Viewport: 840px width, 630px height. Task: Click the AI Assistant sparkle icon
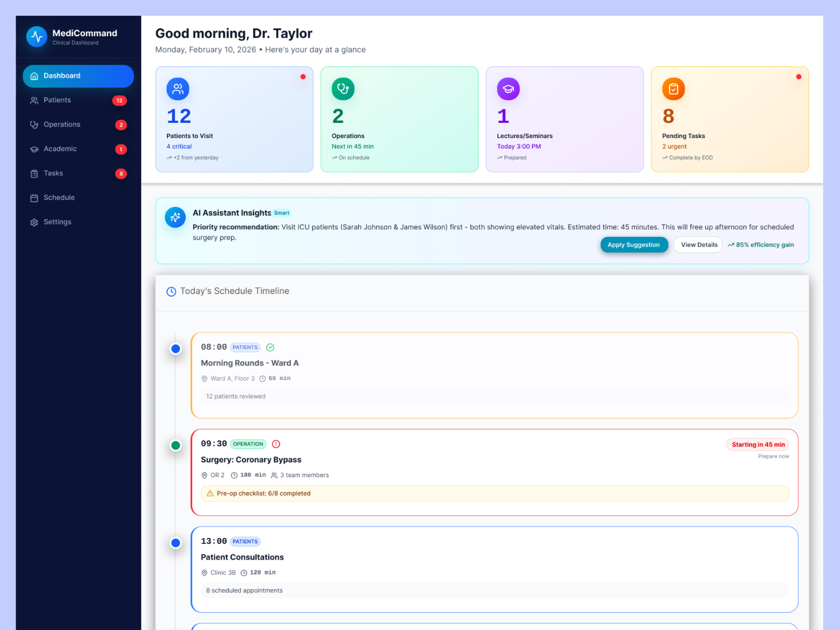pyautogui.click(x=175, y=217)
